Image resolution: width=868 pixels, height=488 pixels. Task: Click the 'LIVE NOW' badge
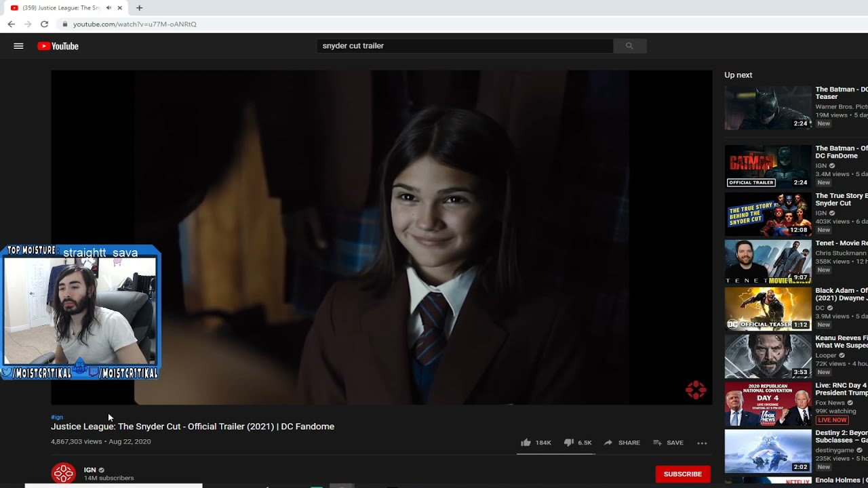pyautogui.click(x=832, y=420)
